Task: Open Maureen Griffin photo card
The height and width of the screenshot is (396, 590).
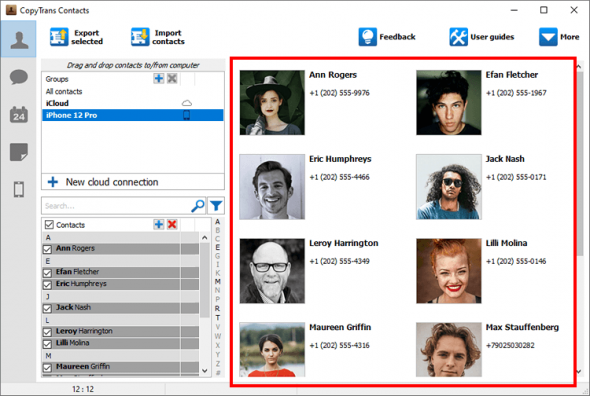Action: click(272, 350)
